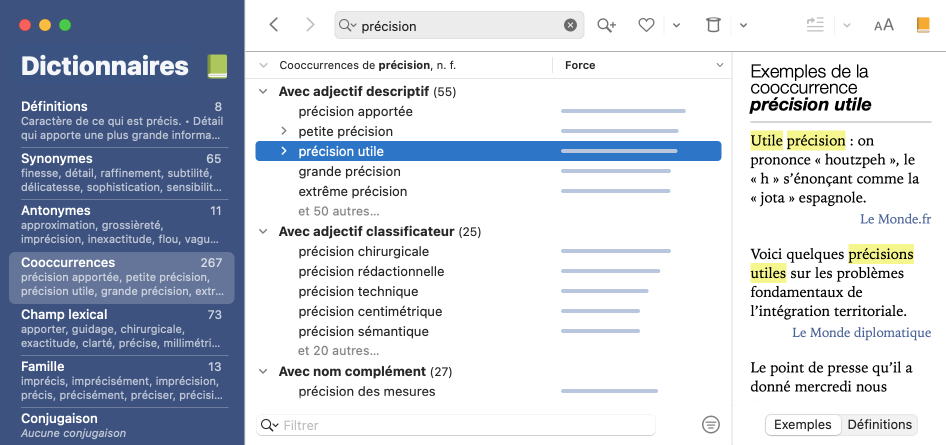Screen dimensions: 946x445
Task: Click the Filtrer input field
Action: (x=465, y=425)
